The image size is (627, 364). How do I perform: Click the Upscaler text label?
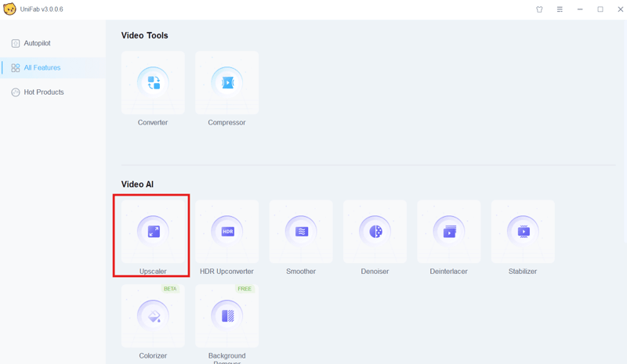pos(153,272)
